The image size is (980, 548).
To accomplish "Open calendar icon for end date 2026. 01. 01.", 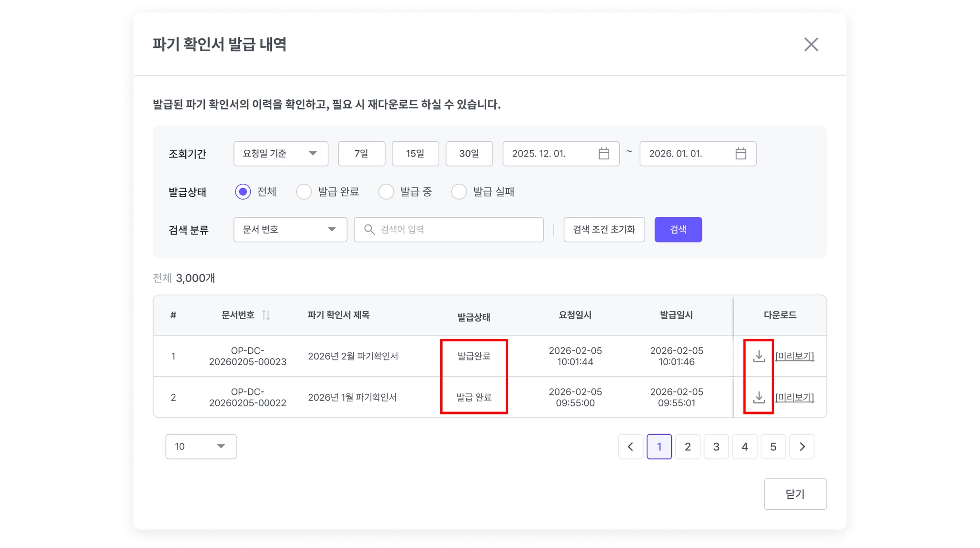I will [x=741, y=154].
